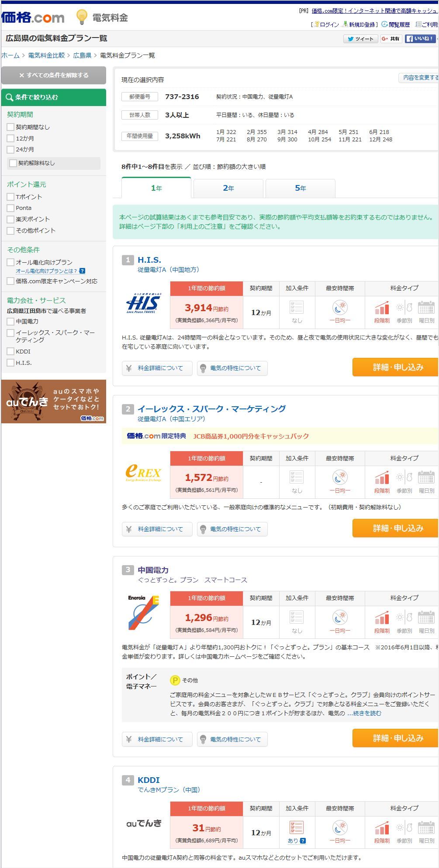The height and width of the screenshot is (868, 439).
Task: Click 加入条件 checklist icon in KDDI card
Action: (297, 827)
